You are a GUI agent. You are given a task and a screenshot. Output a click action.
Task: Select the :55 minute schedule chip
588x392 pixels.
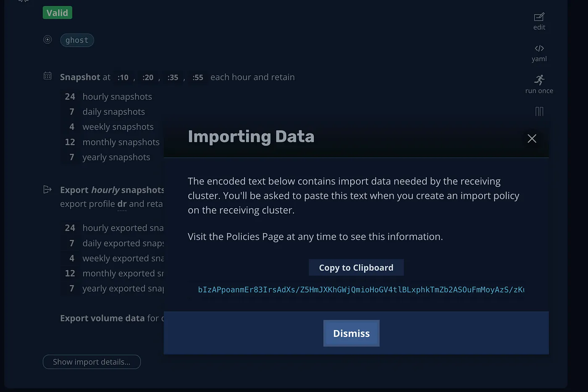pos(197,78)
